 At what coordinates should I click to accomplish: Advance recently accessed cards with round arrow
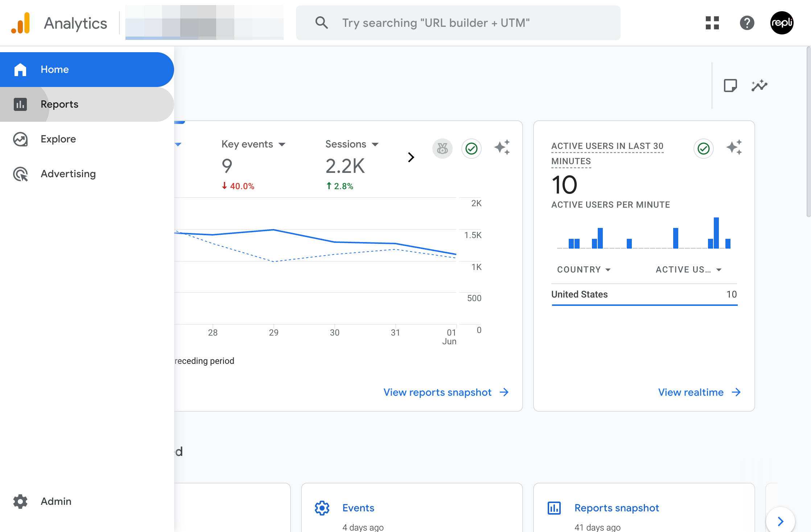tap(781, 521)
